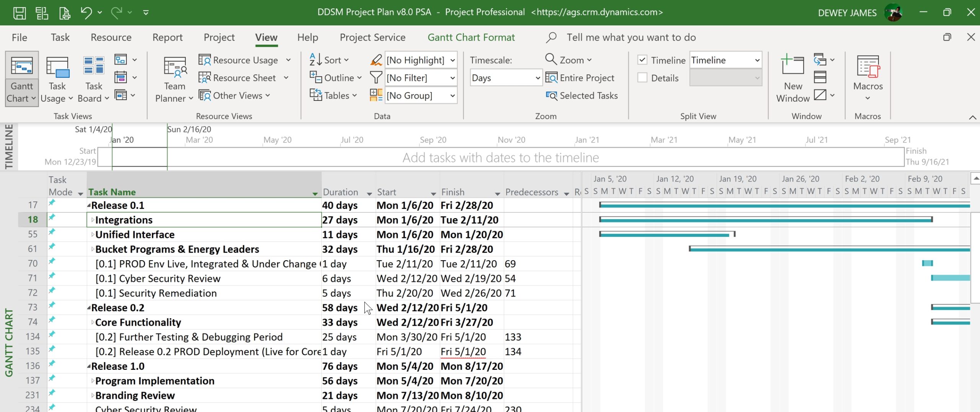The width and height of the screenshot is (980, 412).
Task: Click the Zoom magnifier icon
Action: tap(551, 59)
